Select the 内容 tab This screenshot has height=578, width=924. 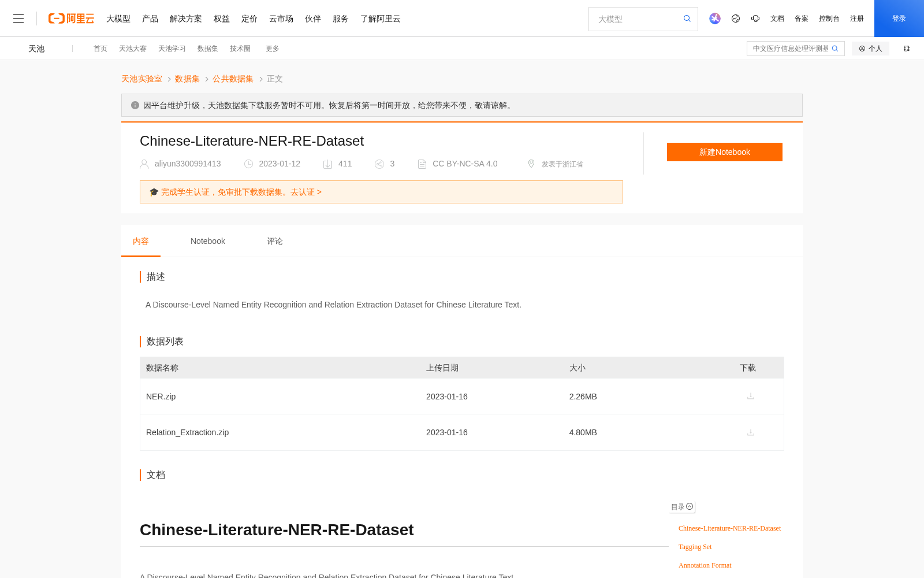tap(141, 241)
